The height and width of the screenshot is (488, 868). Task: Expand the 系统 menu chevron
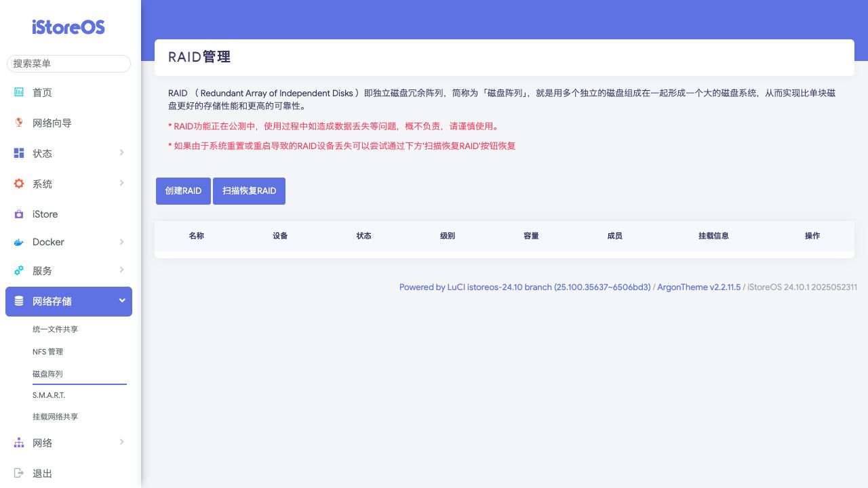(x=122, y=183)
